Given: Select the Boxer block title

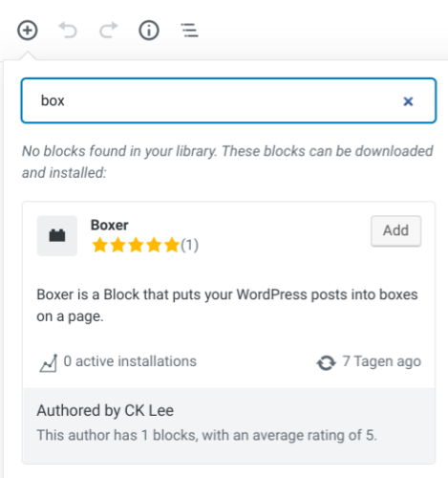Looking at the screenshot, I should [x=110, y=225].
